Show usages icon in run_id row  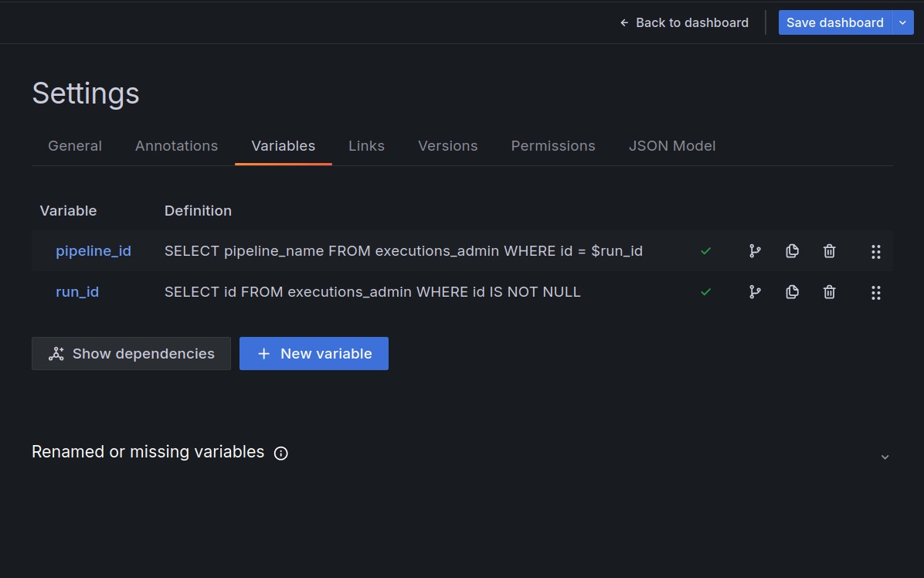pyautogui.click(x=755, y=292)
